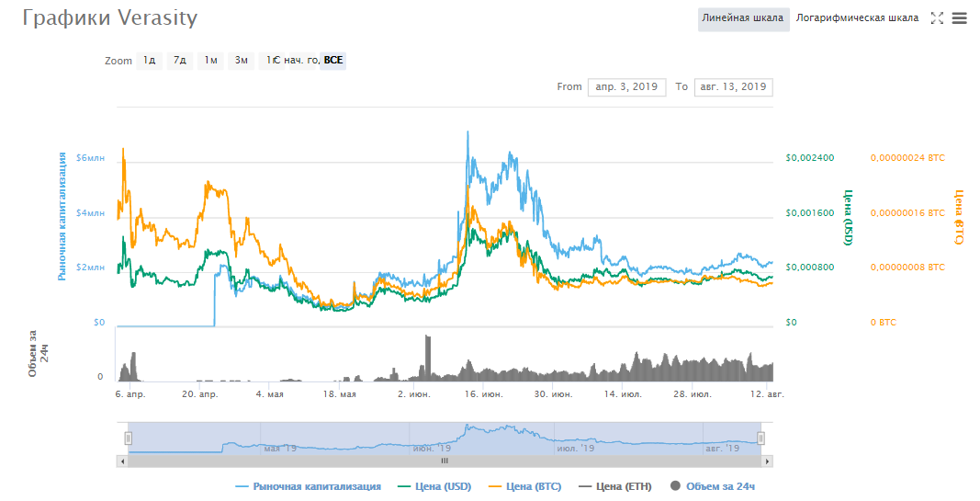The image size is (980, 501).
Task: Grab the right navigator range handle
Action: (761, 438)
